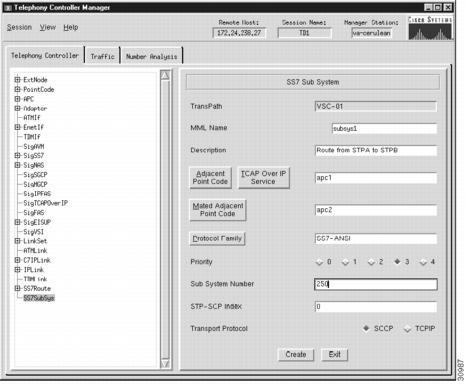
Task: Choose SCCP transport protocol
Action: (x=366, y=329)
